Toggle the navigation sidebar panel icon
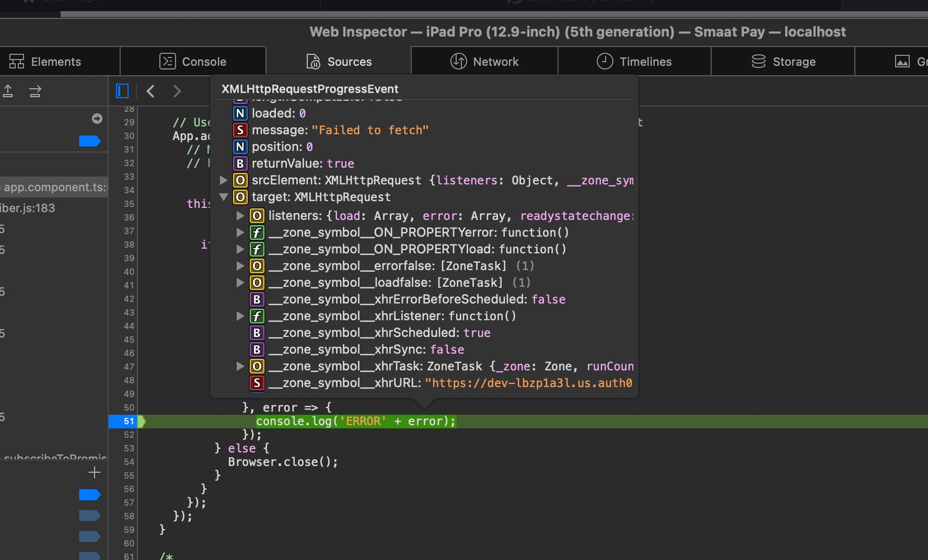Screen dimensions: 928x560 (x=122, y=91)
